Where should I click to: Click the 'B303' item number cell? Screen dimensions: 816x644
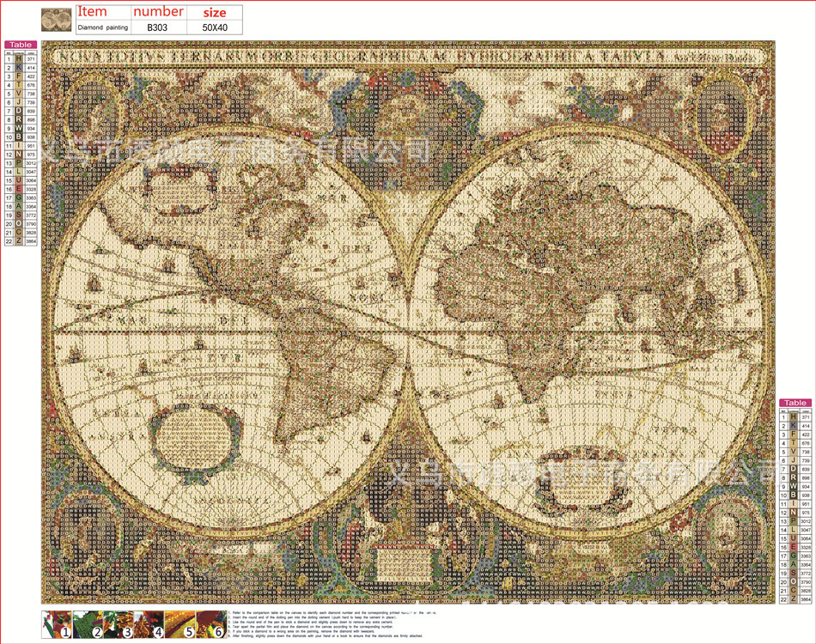click(x=157, y=27)
